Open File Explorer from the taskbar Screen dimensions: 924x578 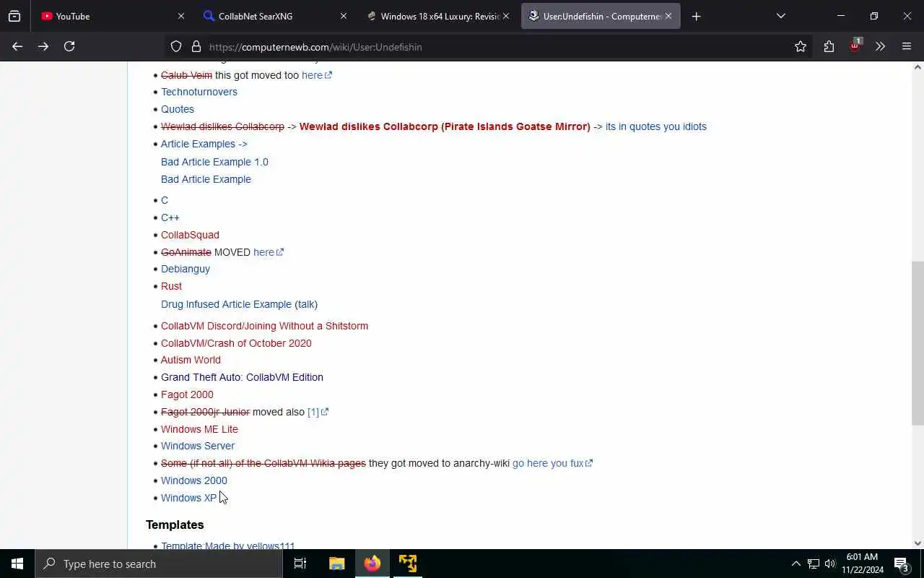coord(336,564)
